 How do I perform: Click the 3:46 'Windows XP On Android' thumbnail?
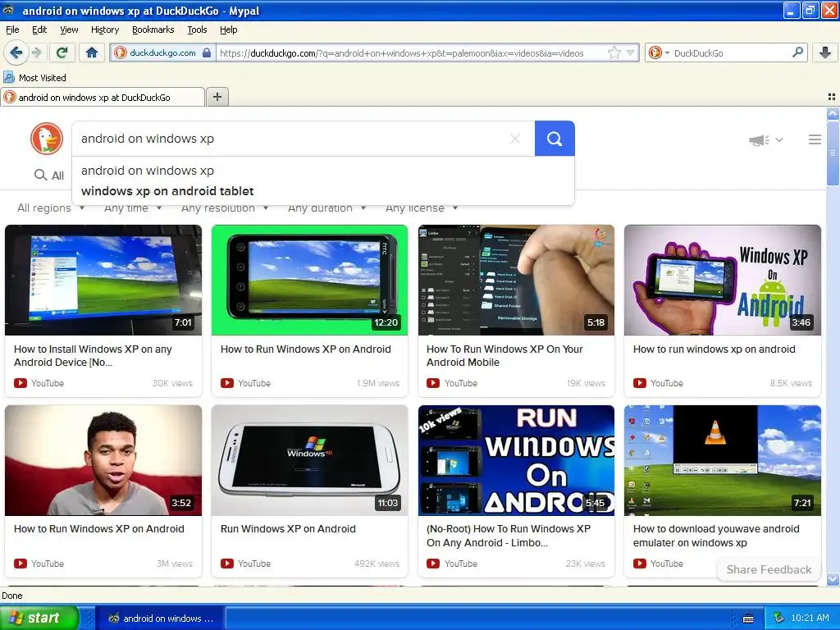coord(723,281)
